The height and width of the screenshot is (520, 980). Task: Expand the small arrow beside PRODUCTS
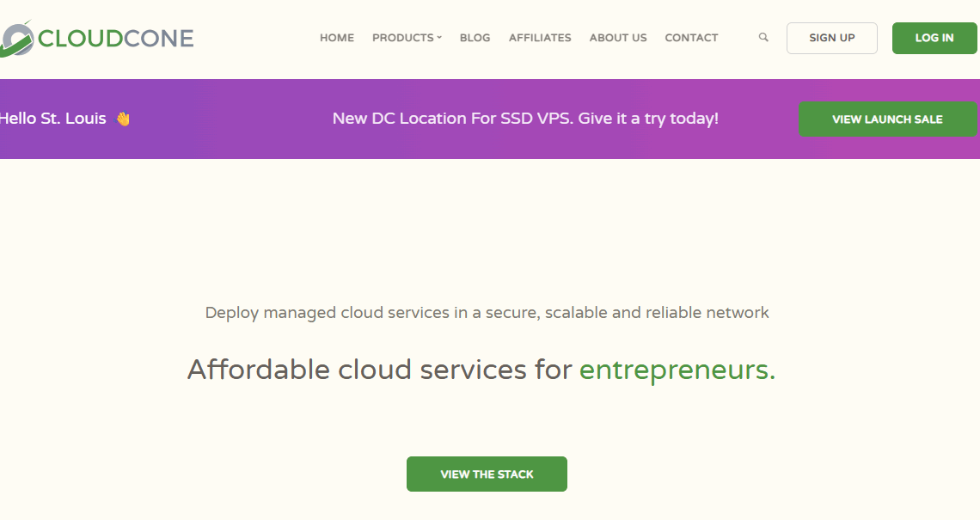[x=439, y=38]
